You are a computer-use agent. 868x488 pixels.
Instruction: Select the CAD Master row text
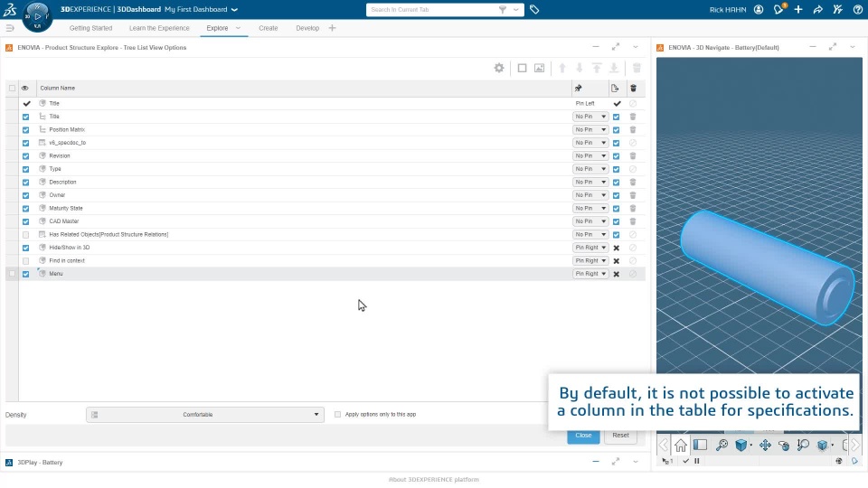[x=63, y=221]
